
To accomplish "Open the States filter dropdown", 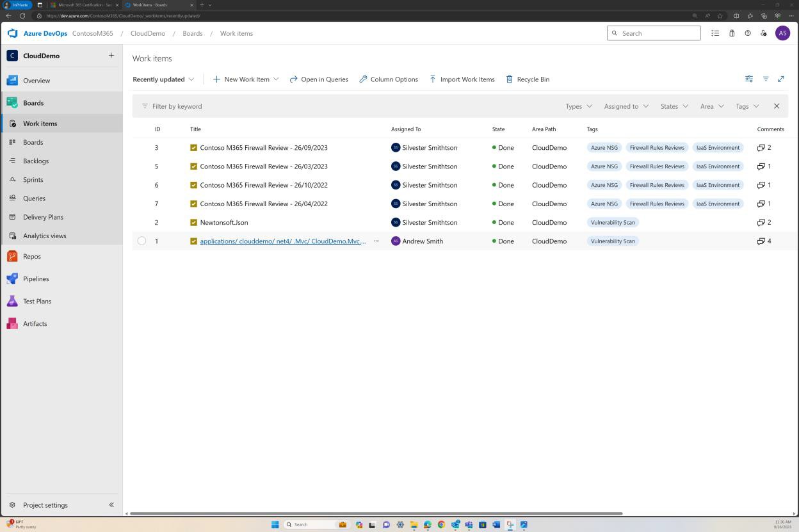I will [673, 106].
